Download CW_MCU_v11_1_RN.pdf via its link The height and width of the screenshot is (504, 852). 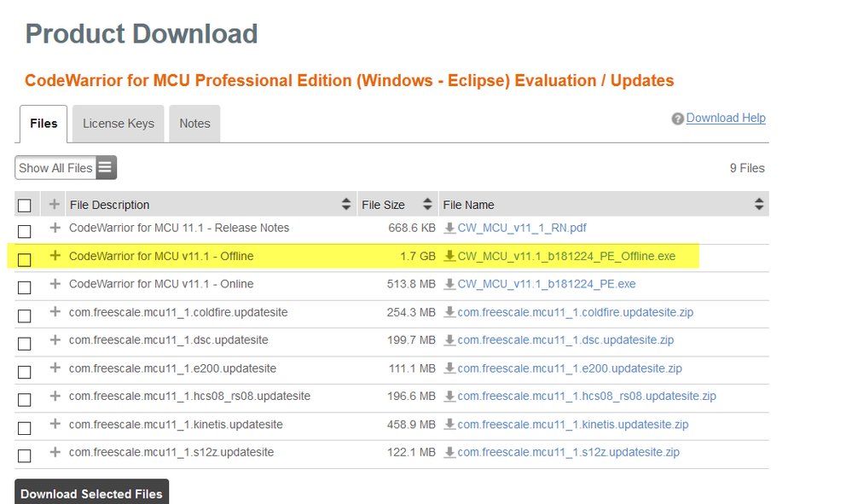tap(522, 228)
